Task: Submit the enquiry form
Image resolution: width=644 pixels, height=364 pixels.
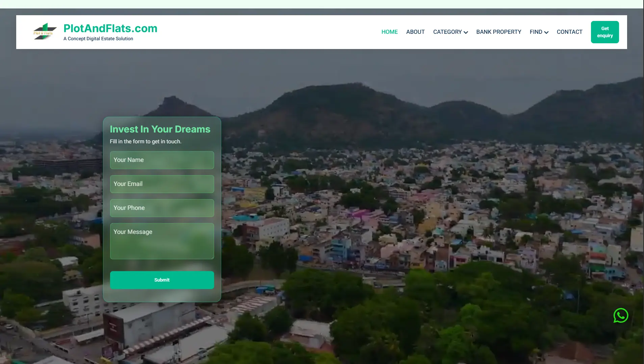Action: pyautogui.click(x=162, y=280)
